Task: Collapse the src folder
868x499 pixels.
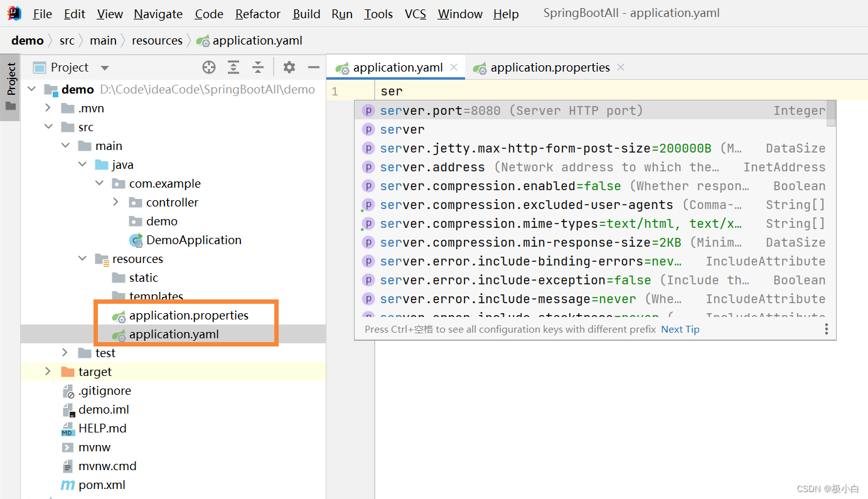Action: pos(48,127)
